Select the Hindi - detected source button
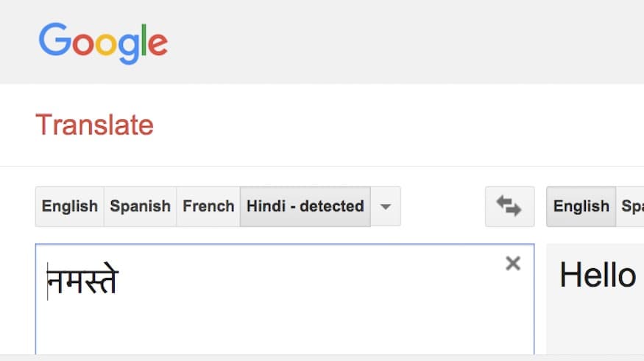This screenshot has height=361, width=644. point(305,206)
